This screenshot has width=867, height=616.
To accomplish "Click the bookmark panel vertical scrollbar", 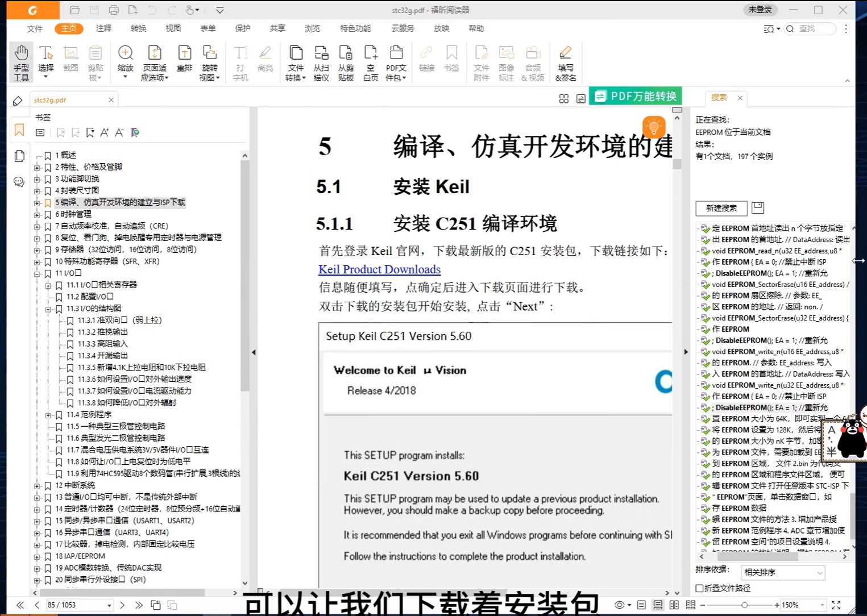I will (245, 276).
